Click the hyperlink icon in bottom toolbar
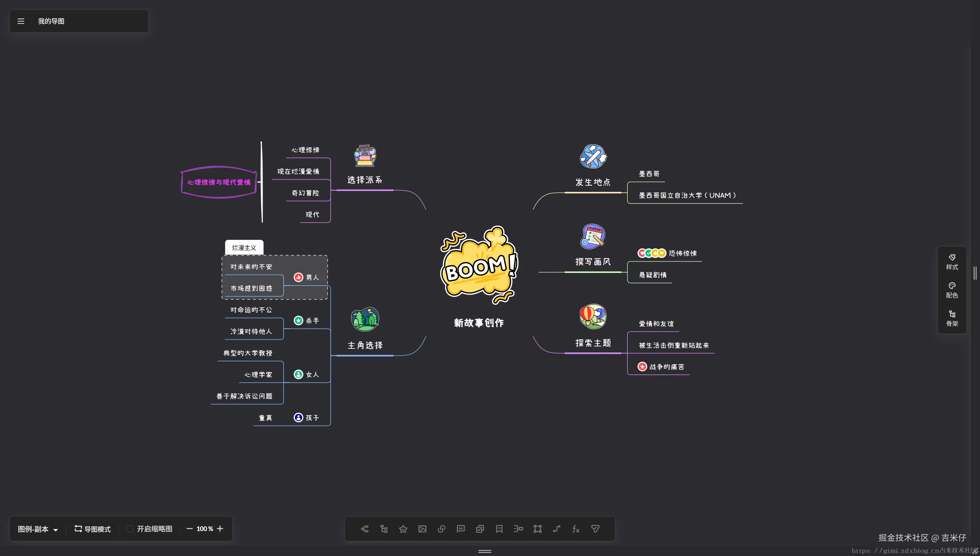This screenshot has height=556, width=980. (x=442, y=529)
